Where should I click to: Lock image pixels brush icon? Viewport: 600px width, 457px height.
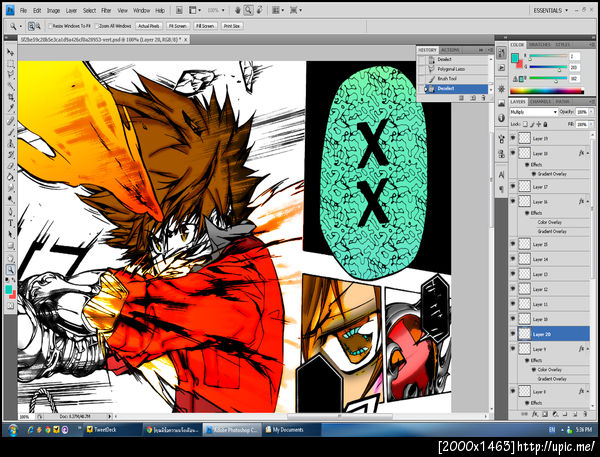pos(532,124)
